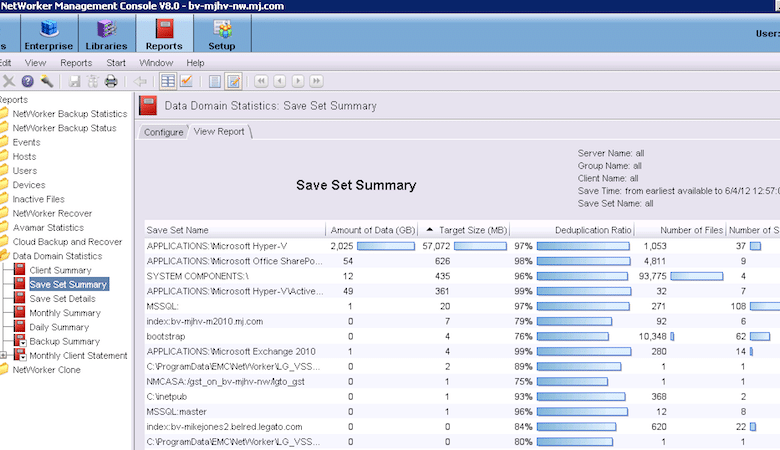Select Client Summary report
The image size is (780, 450).
(60, 270)
